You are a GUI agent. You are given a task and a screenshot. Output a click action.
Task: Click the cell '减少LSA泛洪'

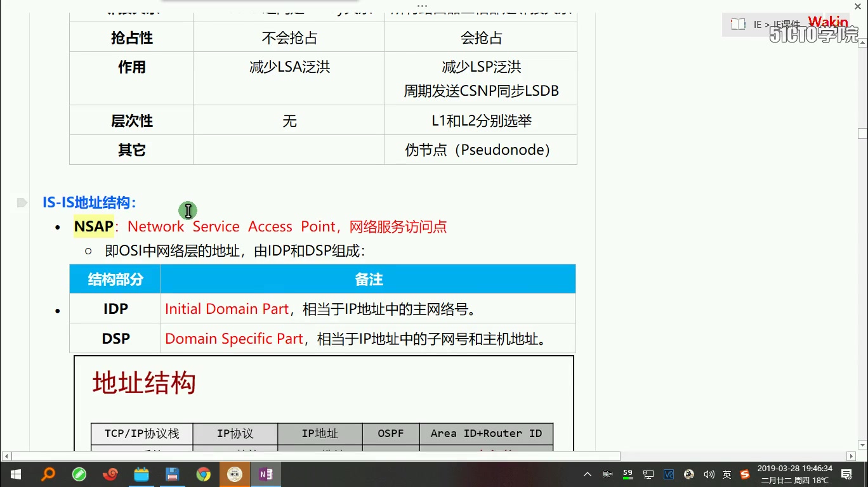tap(289, 67)
